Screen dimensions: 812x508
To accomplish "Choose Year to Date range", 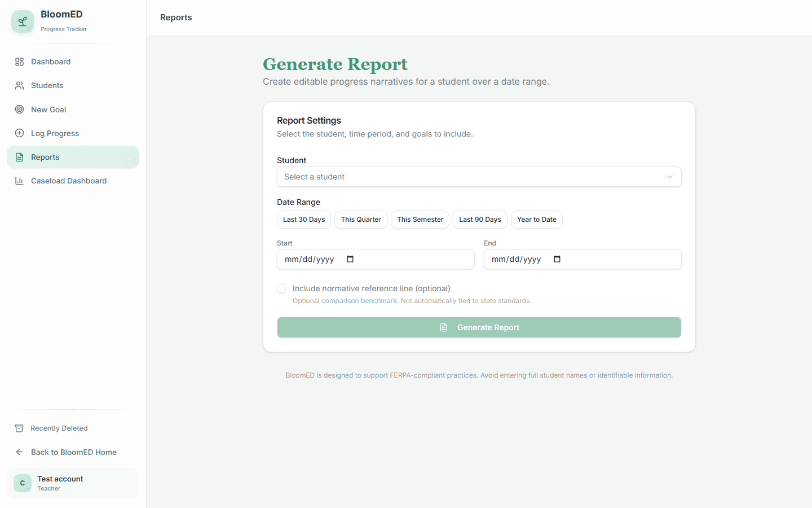I will point(537,220).
